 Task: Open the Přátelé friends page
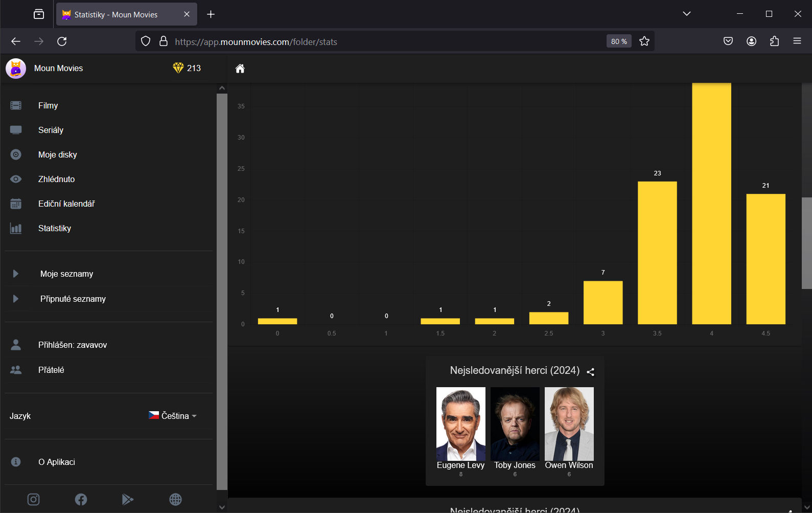[x=51, y=370]
